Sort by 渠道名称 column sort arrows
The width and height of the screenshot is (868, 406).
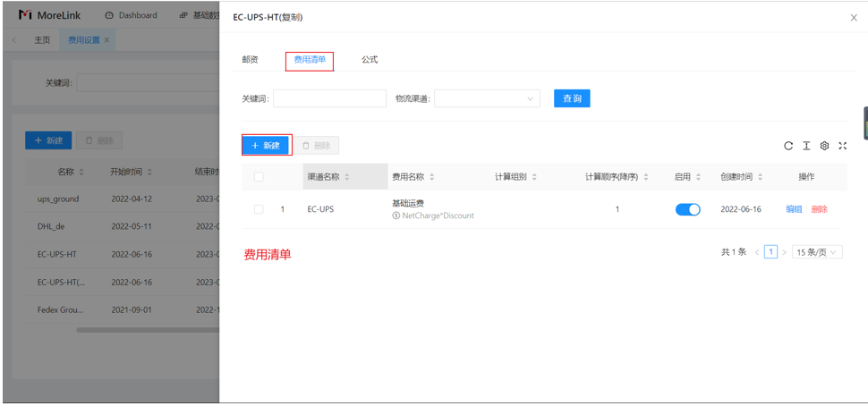pos(347,177)
